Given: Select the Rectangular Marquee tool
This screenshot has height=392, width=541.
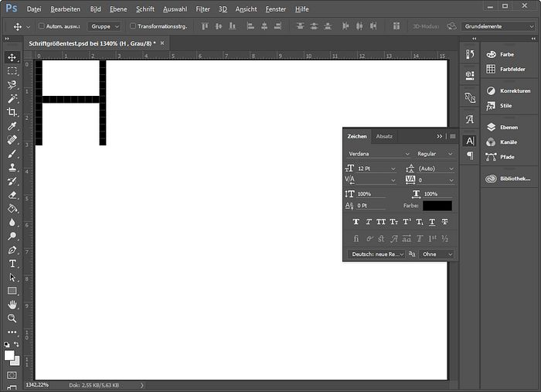Looking at the screenshot, I should (x=12, y=71).
